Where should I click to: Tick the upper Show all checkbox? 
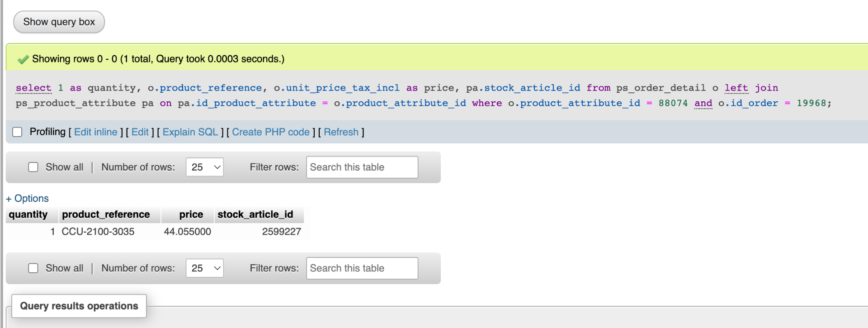click(x=33, y=167)
